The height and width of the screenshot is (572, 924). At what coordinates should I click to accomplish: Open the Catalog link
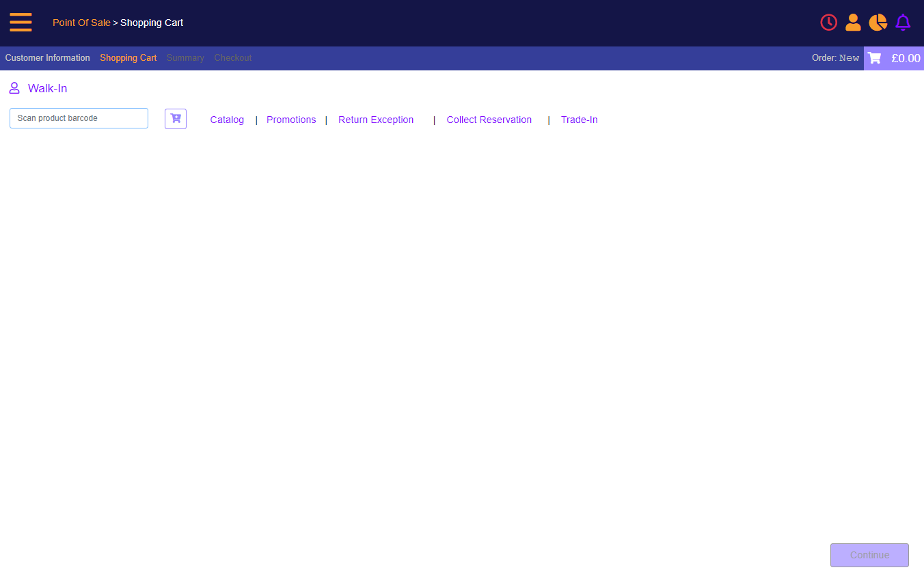pyautogui.click(x=227, y=120)
